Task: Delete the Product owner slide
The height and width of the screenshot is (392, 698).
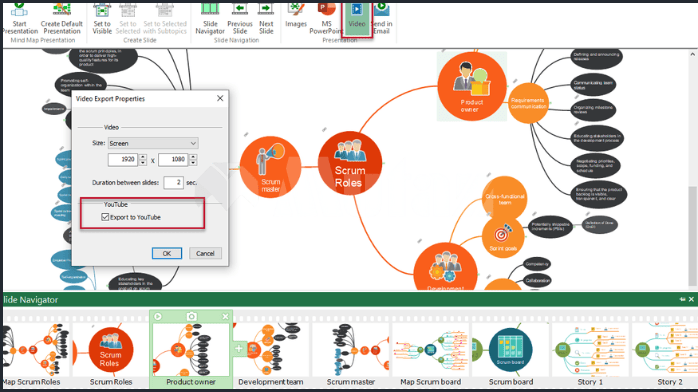Action: point(225,316)
